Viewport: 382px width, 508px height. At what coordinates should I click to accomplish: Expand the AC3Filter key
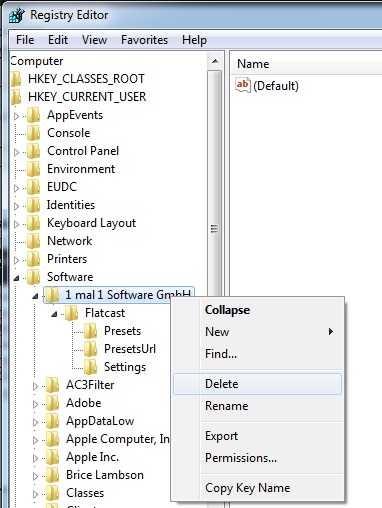35,386
